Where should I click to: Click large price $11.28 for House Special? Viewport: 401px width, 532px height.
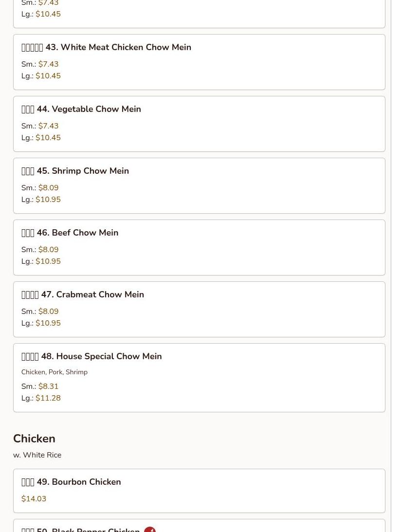click(x=48, y=398)
